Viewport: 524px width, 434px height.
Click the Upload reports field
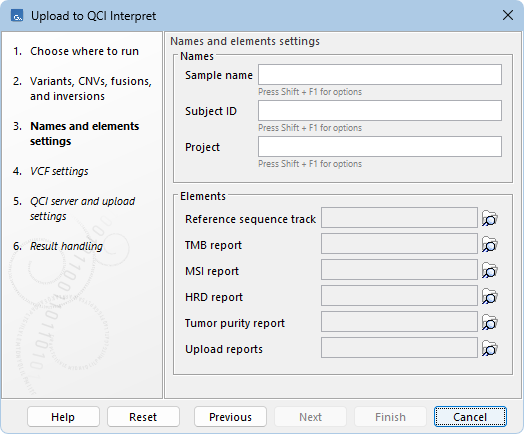[399, 347]
